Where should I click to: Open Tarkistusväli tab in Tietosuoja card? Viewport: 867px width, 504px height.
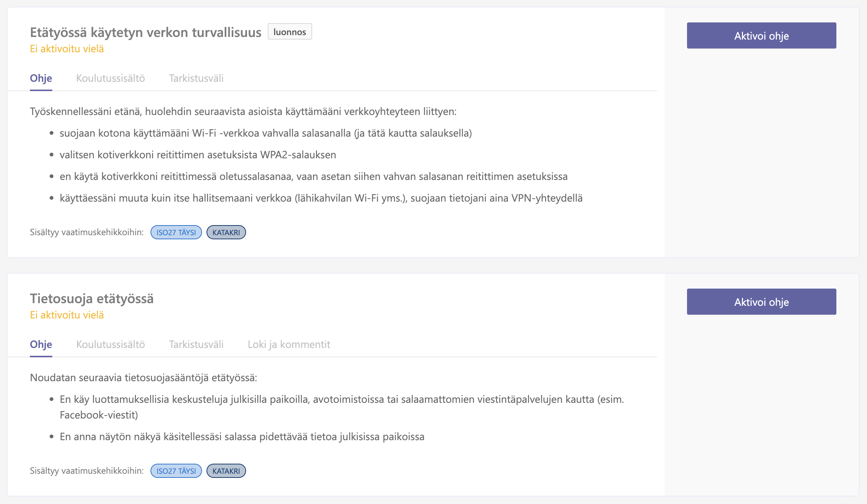(196, 345)
